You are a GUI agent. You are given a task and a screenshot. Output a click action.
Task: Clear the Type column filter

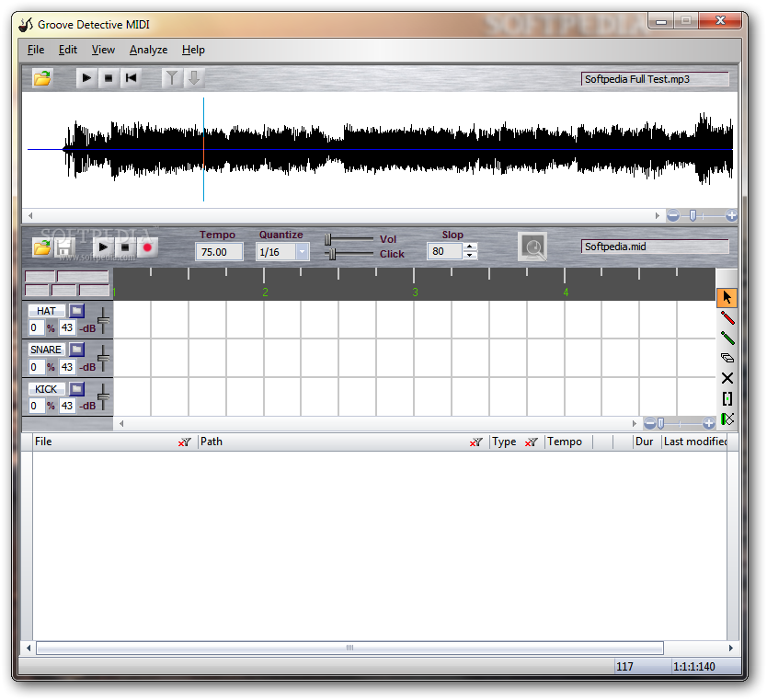[532, 442]
